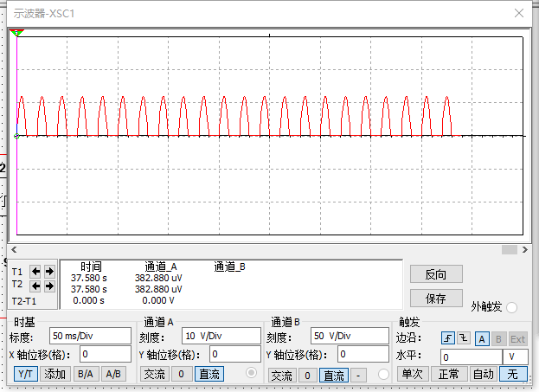The width and height of the screenshot is (539, 392).
Task: Set channel B coupling to 交流
Action: 282,376
